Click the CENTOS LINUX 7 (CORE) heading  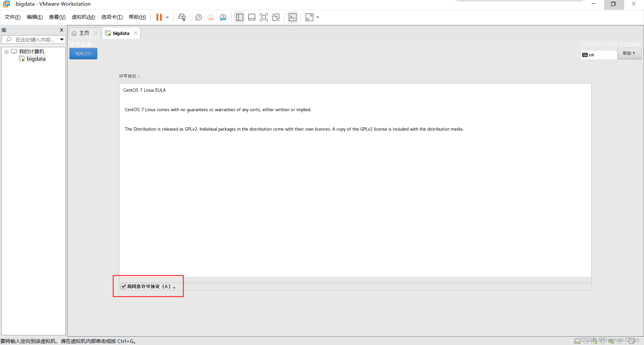(x=610, y=44)
